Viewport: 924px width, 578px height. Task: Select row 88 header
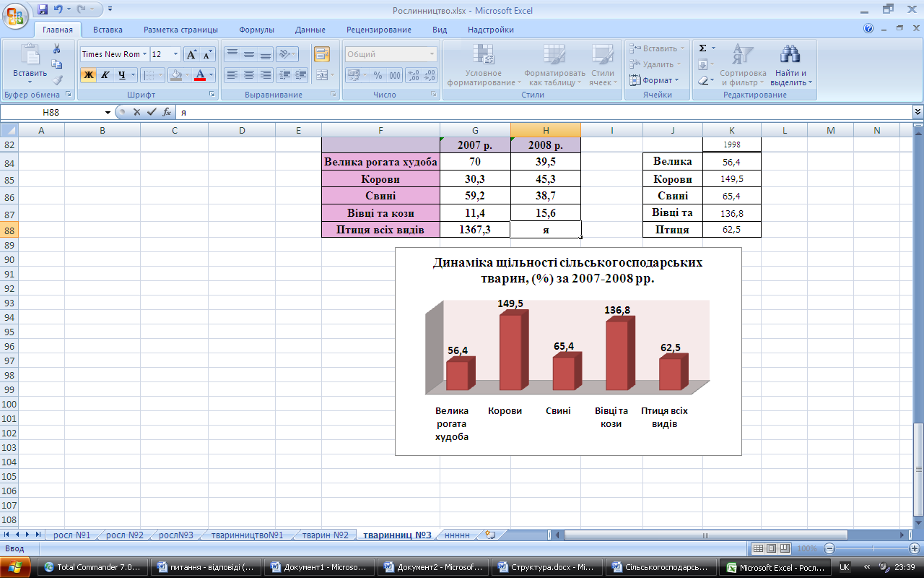9,230
